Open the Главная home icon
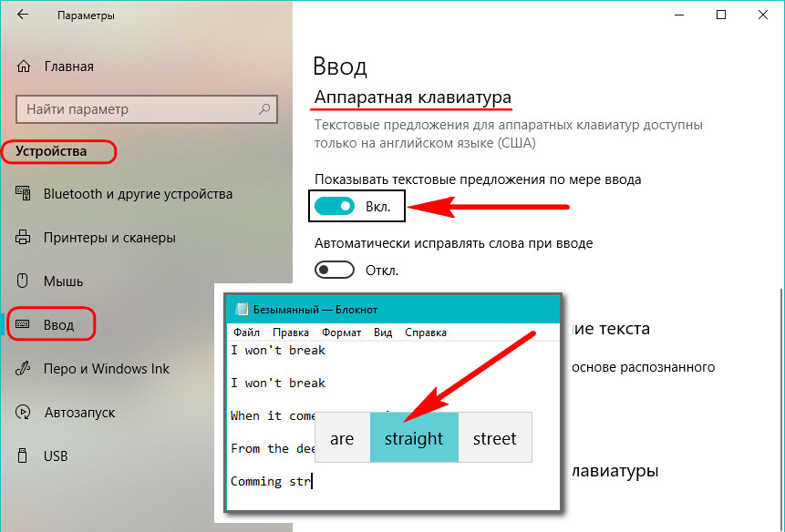 pos(24,66)
